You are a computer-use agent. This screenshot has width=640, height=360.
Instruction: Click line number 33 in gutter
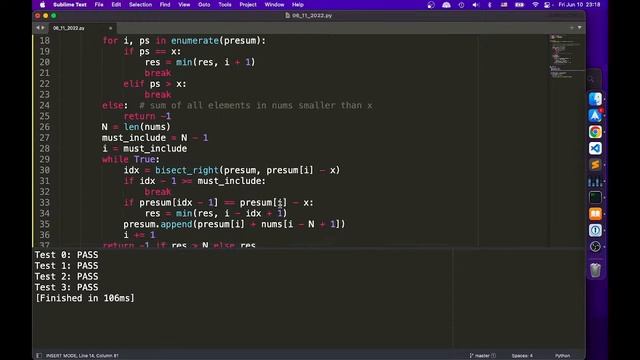coord(44,202)
